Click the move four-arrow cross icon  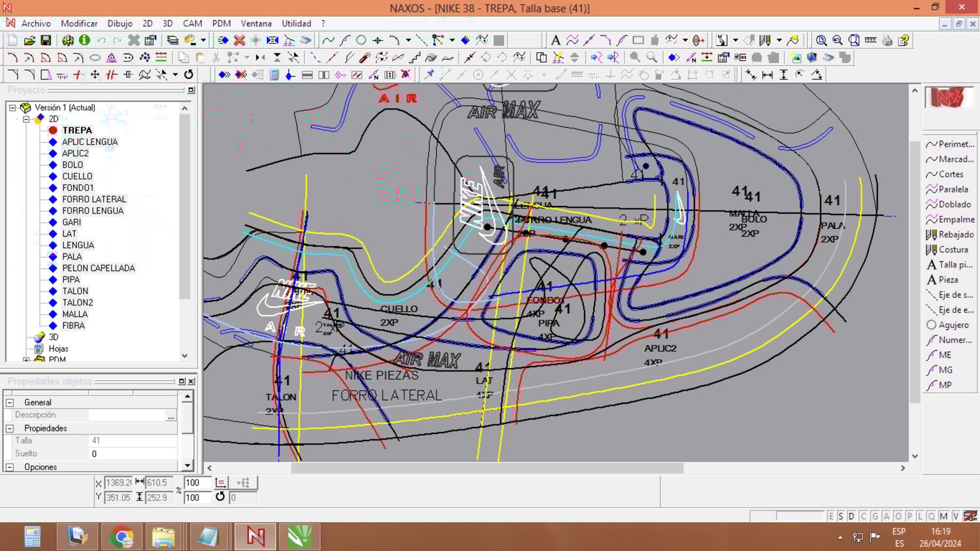click(x=95, y=75)
